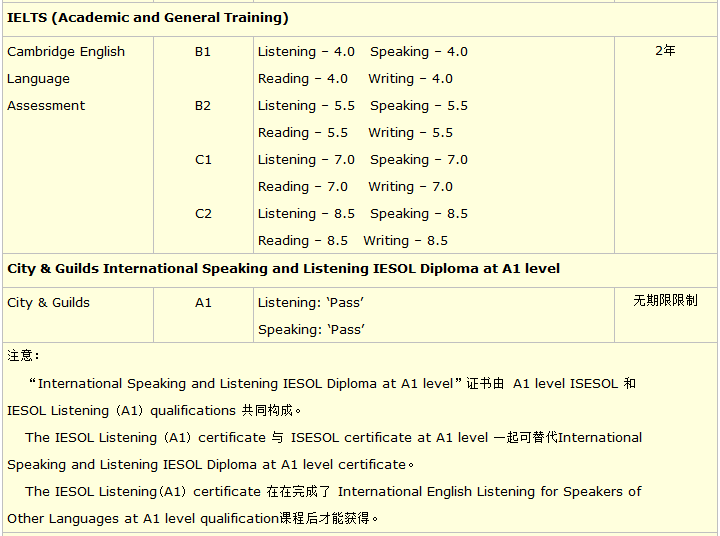Click the 'Reading – 5.5' score text
Screen dimensions: 720x536
pos(303,133)
